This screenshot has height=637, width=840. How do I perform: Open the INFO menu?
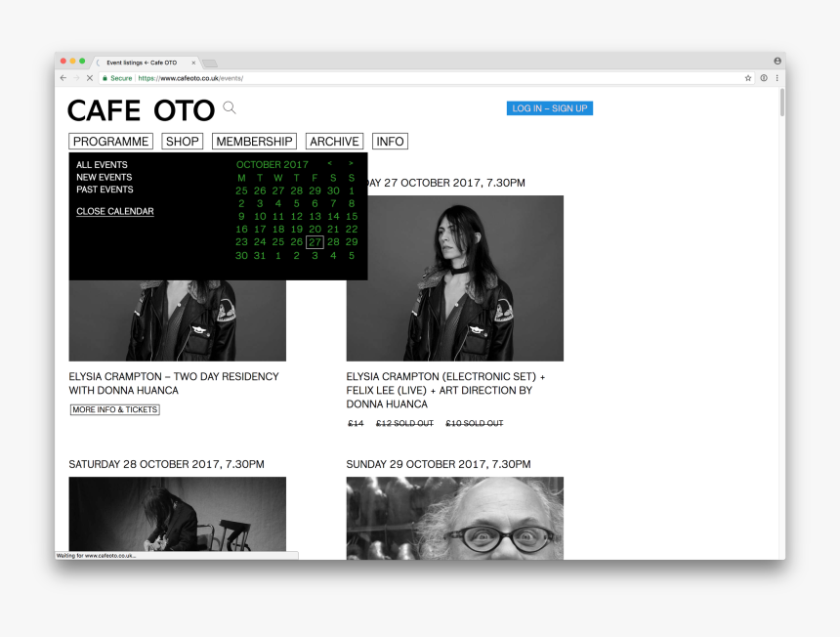[390, 142]
